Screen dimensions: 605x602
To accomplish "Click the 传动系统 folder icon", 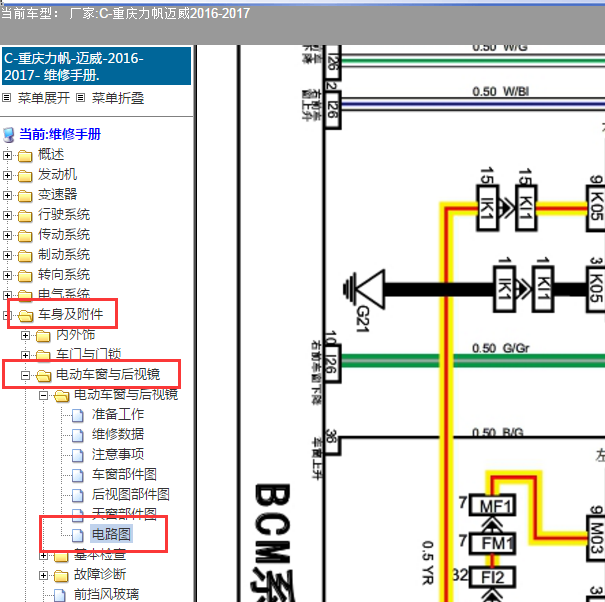I will click(x=25, y=235).
